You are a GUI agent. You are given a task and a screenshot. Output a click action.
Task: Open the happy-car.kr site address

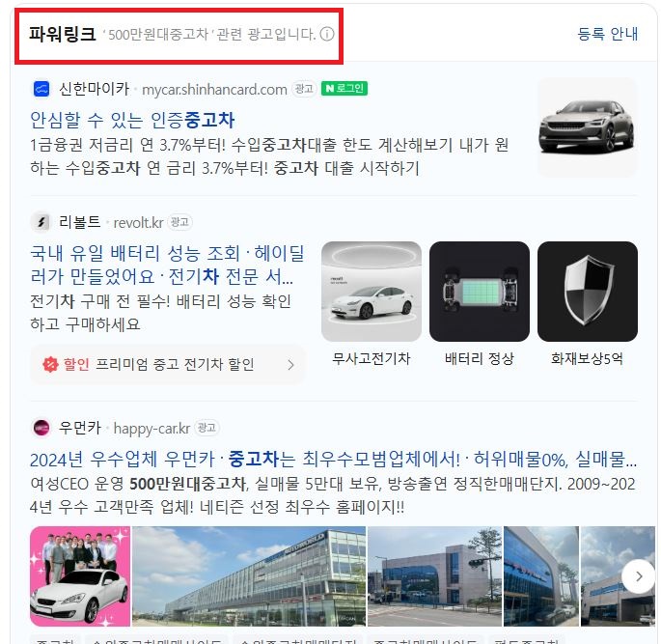click(x=151, y=429)
